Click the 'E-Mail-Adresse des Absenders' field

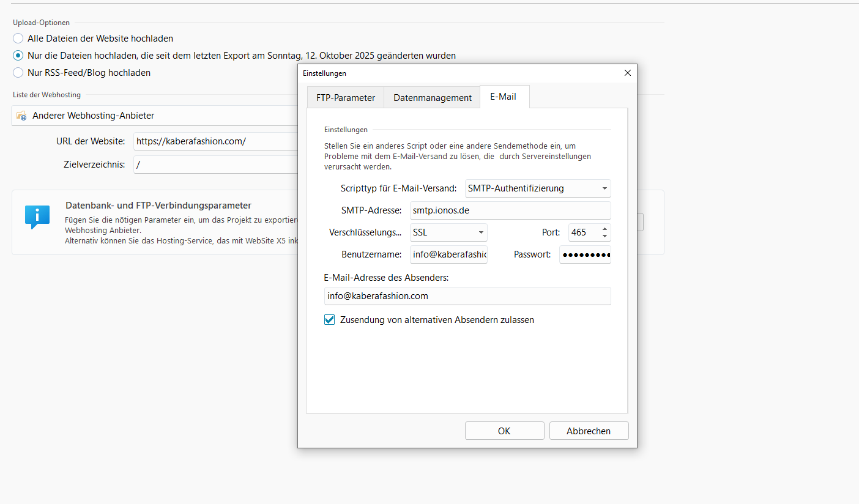[467, 296]
